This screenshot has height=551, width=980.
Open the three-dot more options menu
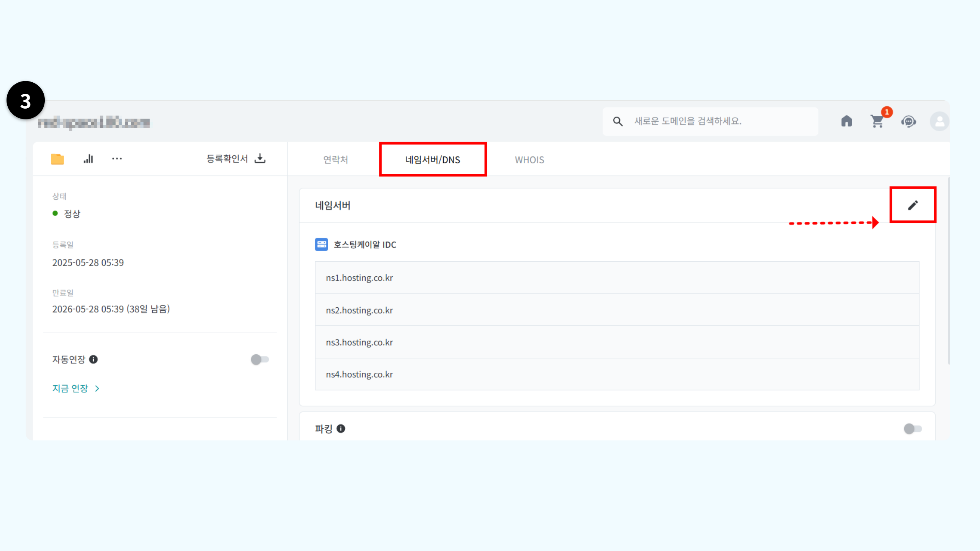click(x=117, y=159)
